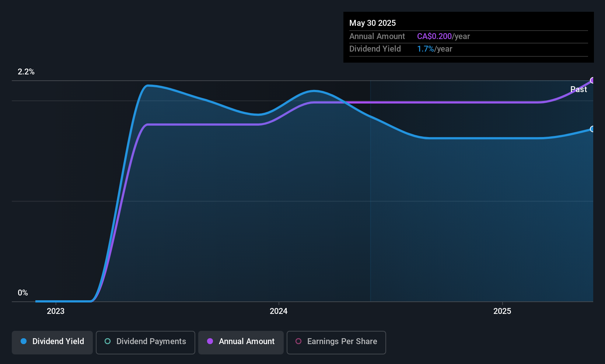Click the 'Dividend Yield' tooltip row label
This screenshot has width=605, height=364.
point(375,49)
